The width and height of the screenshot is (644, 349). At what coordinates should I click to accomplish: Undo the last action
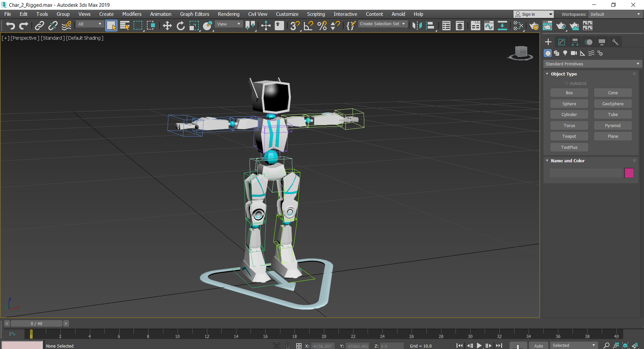pyautogui.click(x=10, y=26)
